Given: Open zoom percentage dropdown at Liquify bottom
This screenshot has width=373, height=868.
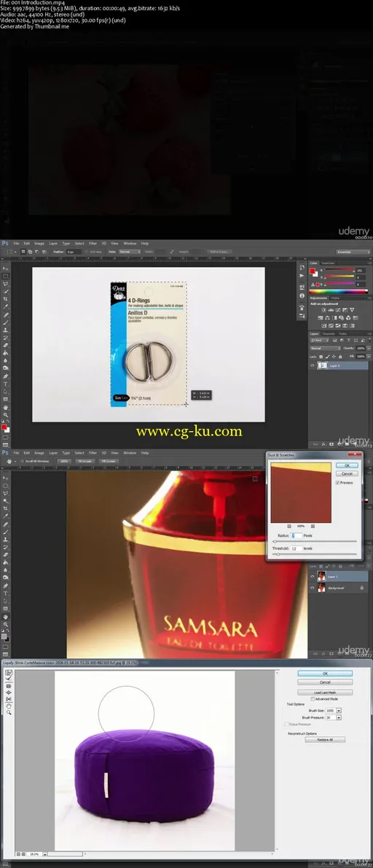Looking at the screenshot, I should pos(45,854).
